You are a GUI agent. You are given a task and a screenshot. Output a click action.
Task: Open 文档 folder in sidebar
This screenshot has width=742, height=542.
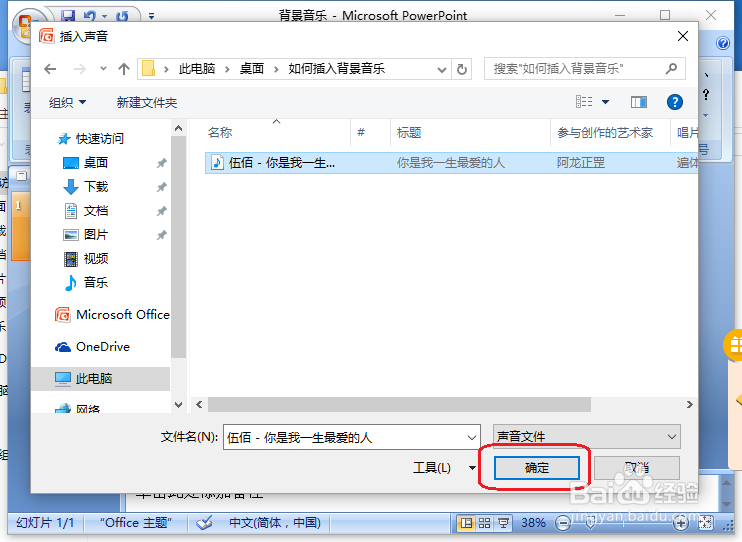[x=85, y=211]
